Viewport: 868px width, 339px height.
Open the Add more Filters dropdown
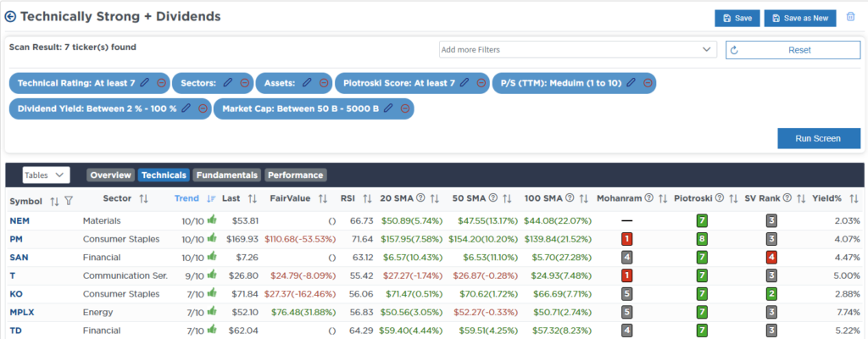point(578,50)
